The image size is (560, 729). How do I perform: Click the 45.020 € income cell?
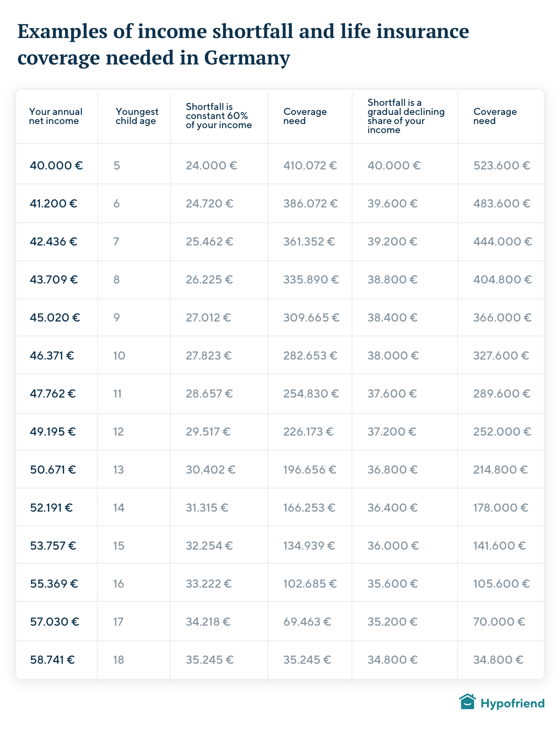point(55,318)
